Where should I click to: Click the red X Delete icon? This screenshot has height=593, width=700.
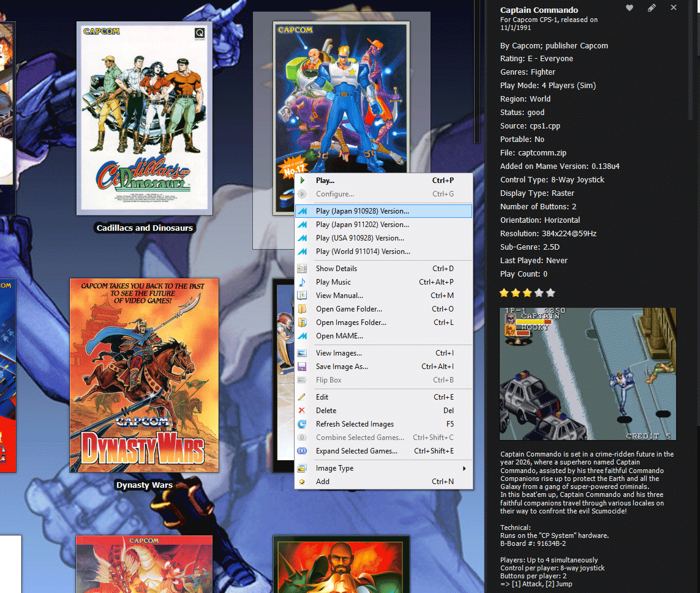coord(303,411)
